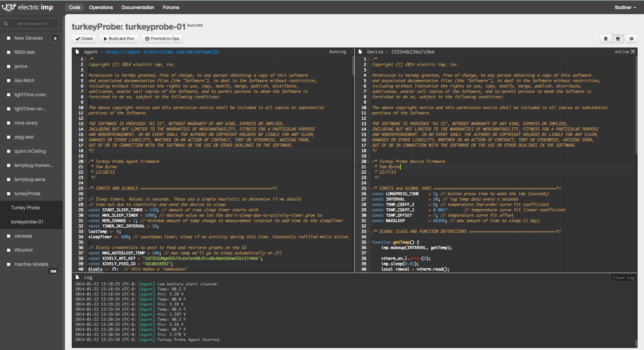Click the square icon beside New Devices
Image resolution: width=644 pixels, height=350 pixels.
[9, 38]
